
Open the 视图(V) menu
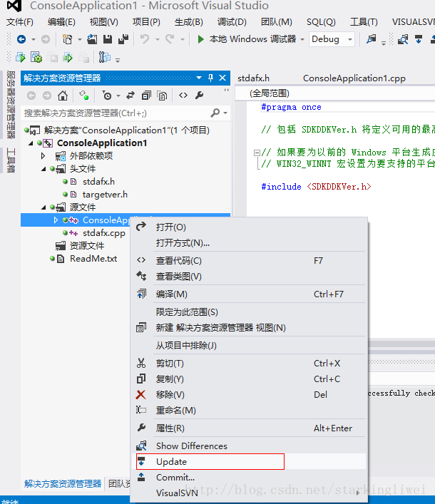click(104, 22)
